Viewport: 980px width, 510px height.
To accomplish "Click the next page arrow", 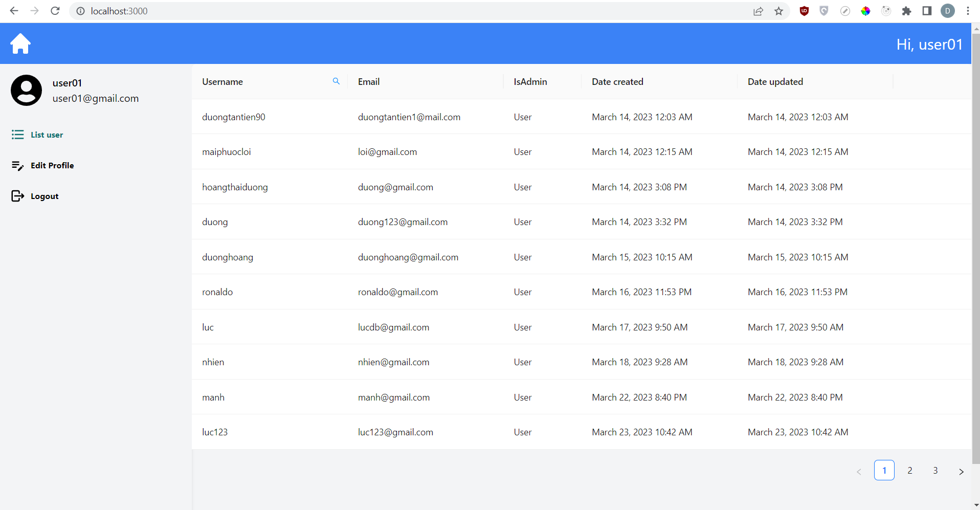I will 961,471.
